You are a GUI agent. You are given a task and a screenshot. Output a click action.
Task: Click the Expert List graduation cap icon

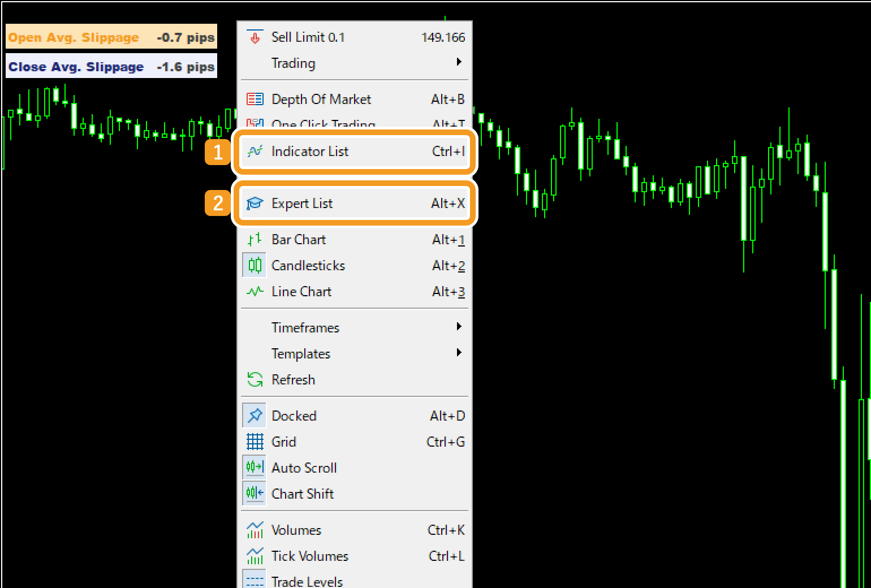click(x=255, y=204)
